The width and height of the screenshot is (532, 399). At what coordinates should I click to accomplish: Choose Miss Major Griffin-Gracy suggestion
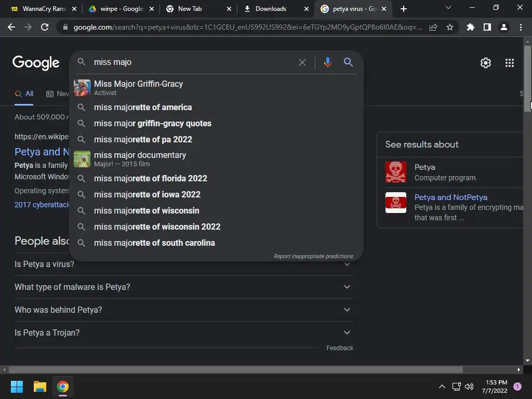216,87
